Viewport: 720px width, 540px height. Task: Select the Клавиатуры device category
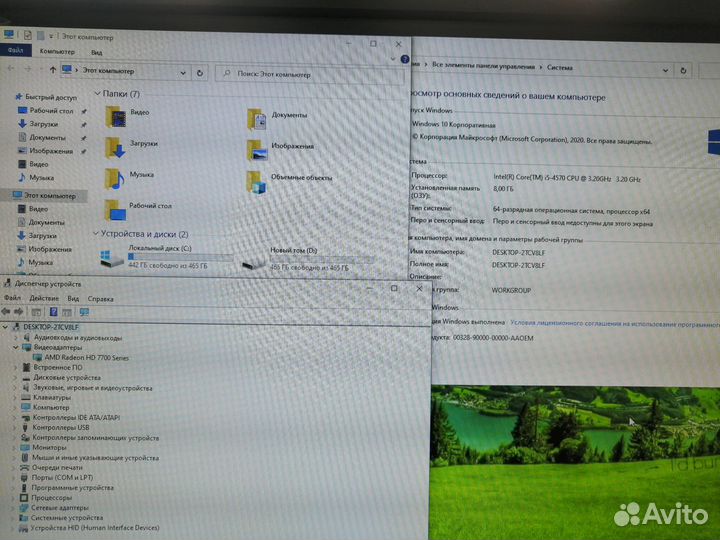[52, 398]
